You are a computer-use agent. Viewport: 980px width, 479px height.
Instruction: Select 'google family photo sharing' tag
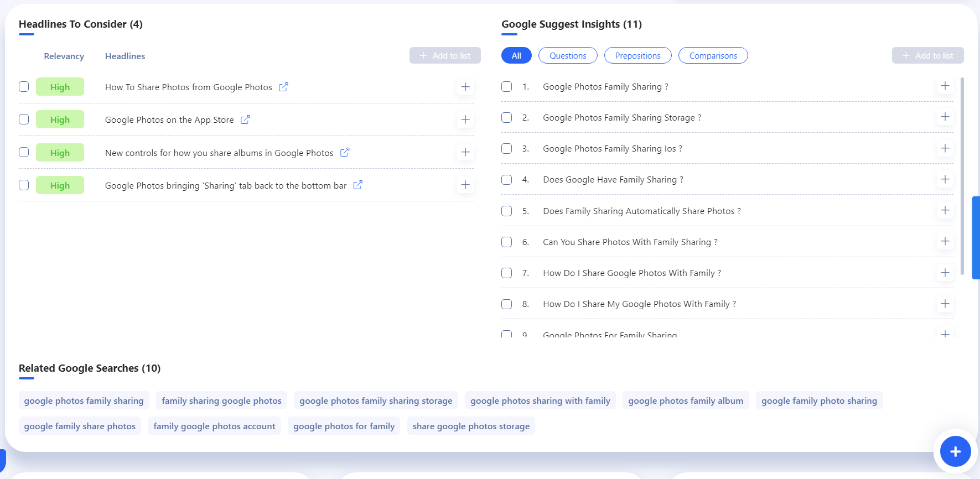pyautogui.click(x=819, y=400)
